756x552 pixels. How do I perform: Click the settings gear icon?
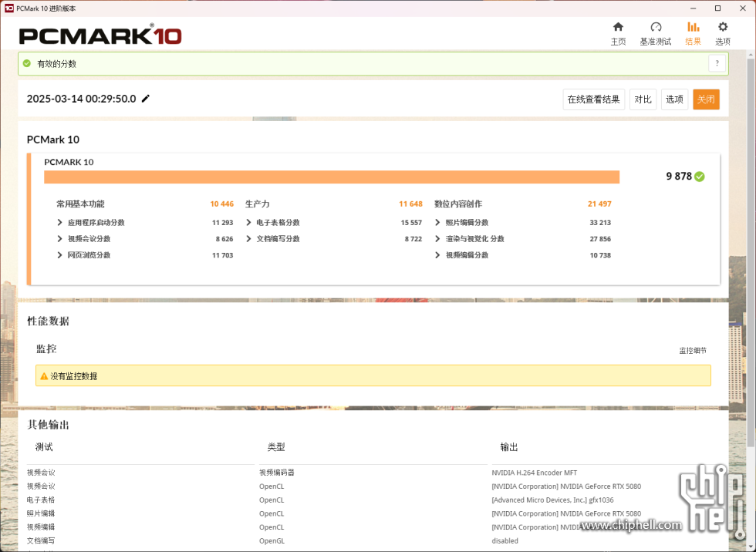point(723,26)
